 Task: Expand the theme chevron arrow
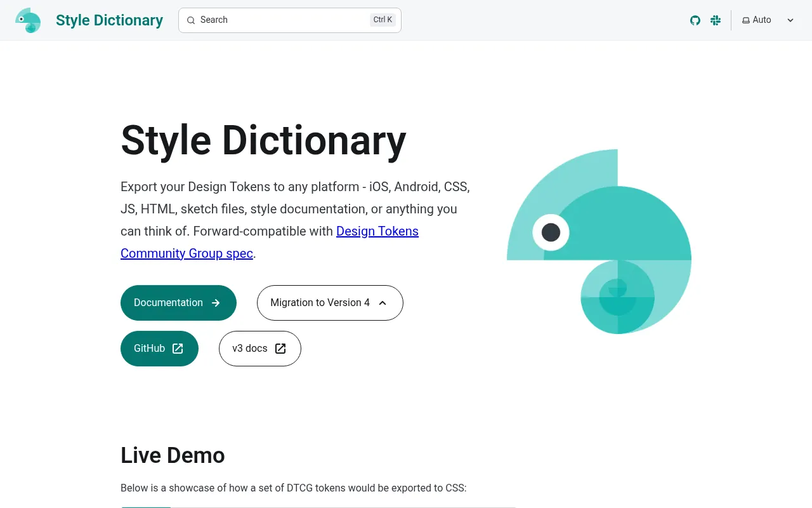(x=790, y=20)
